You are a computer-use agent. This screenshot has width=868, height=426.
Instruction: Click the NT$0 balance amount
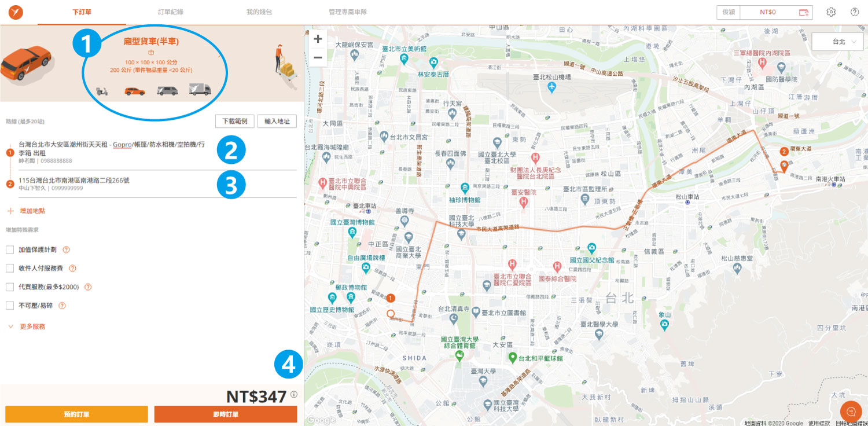(x=768, y=12)
